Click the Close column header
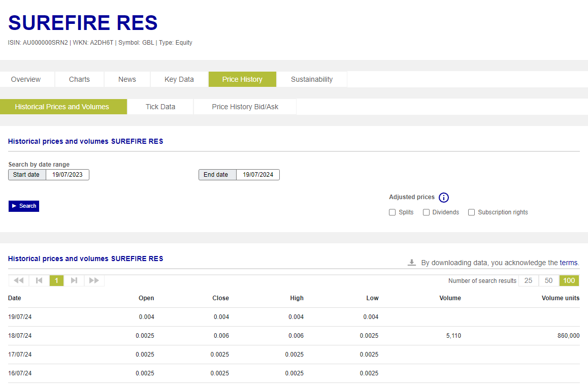This screenshot has height=384, width=588. click(x=220, y=298)
